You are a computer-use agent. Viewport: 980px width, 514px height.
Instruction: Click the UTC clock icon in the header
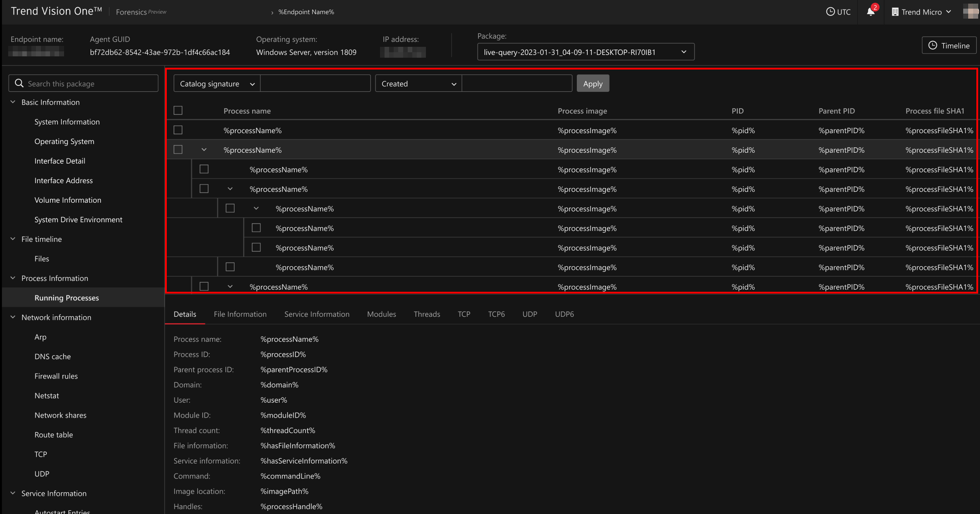[831, 12]
